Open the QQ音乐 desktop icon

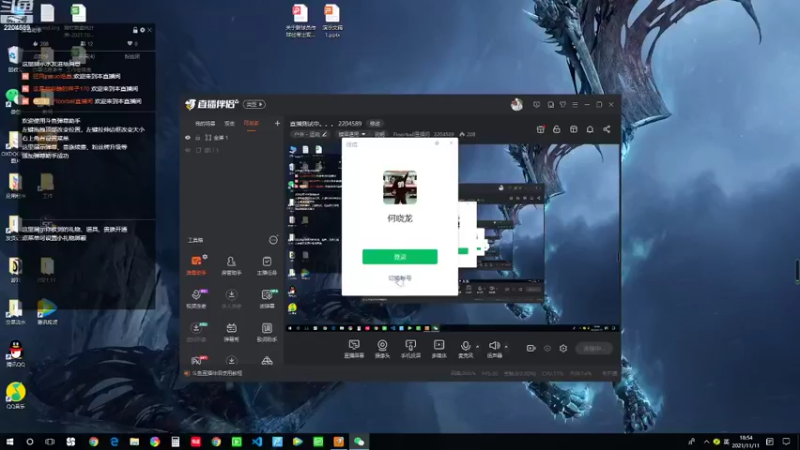coord(16,396)
